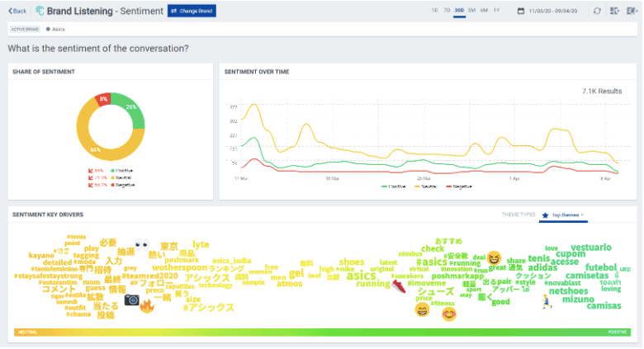This screenshot has width=644, height=349.
Task: Click the star icon beside Top themes
Action: (x=545, y=215)
